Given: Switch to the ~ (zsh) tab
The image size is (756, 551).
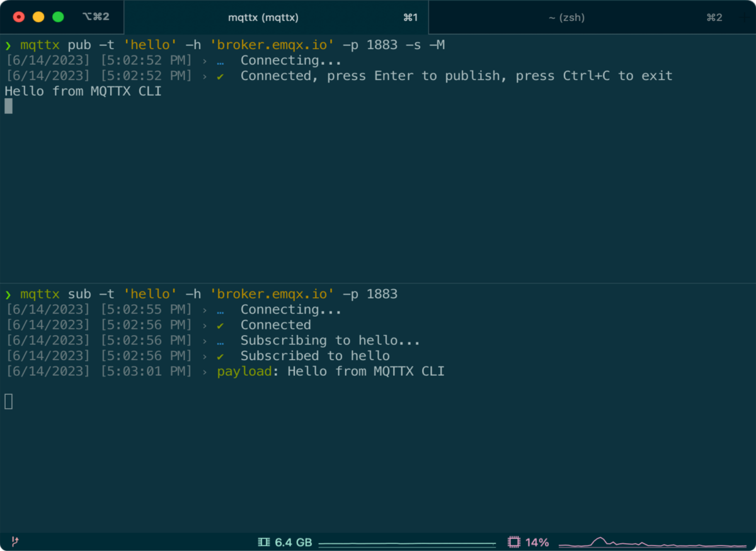Looking at the screenshot, I should (592, 18).
